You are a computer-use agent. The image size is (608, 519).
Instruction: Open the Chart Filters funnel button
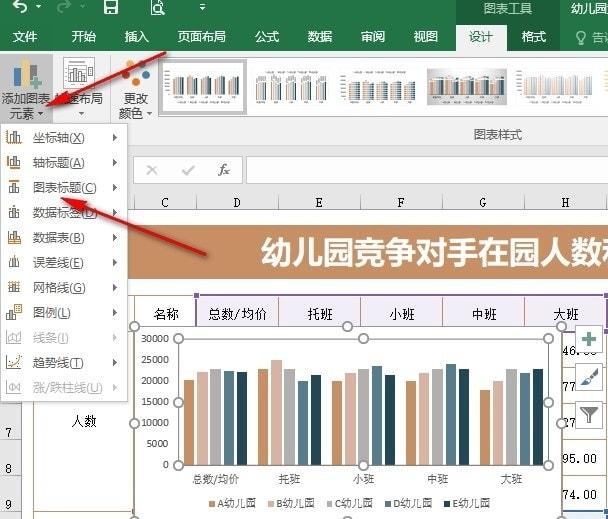coord(589,415)
